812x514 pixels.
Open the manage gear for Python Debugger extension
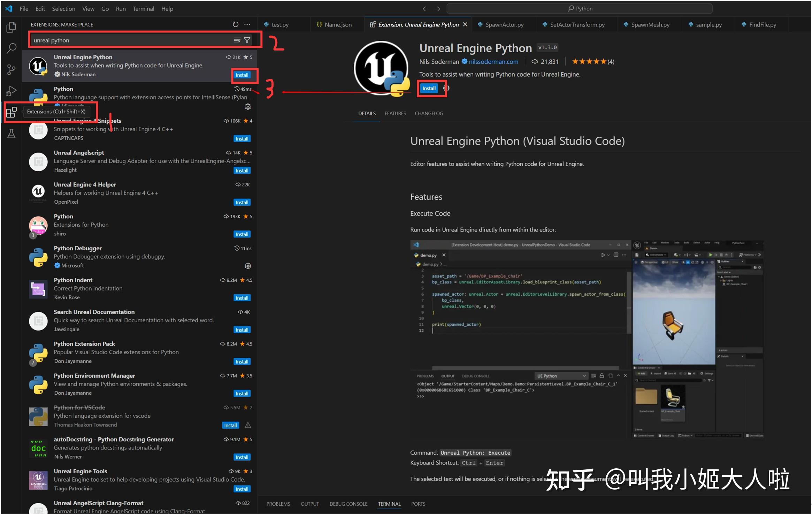click(x=248, y=266)
